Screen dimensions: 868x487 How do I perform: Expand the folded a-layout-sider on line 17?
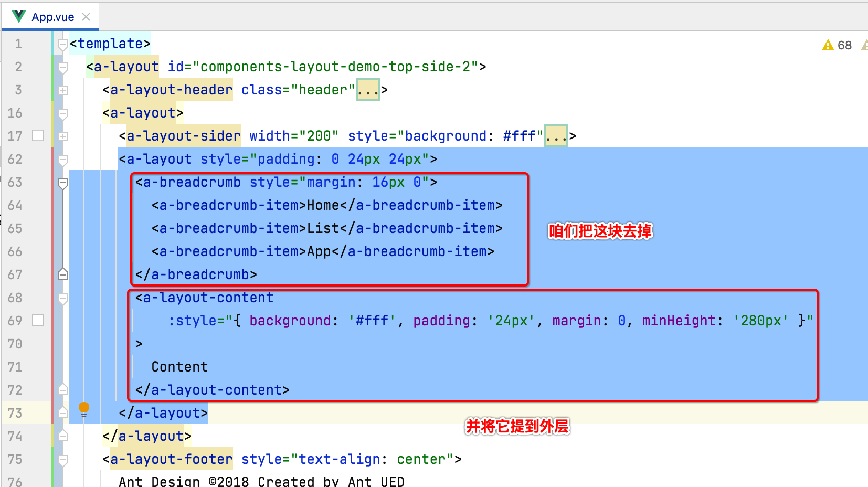pyautogui.click(x=63, y=136)
